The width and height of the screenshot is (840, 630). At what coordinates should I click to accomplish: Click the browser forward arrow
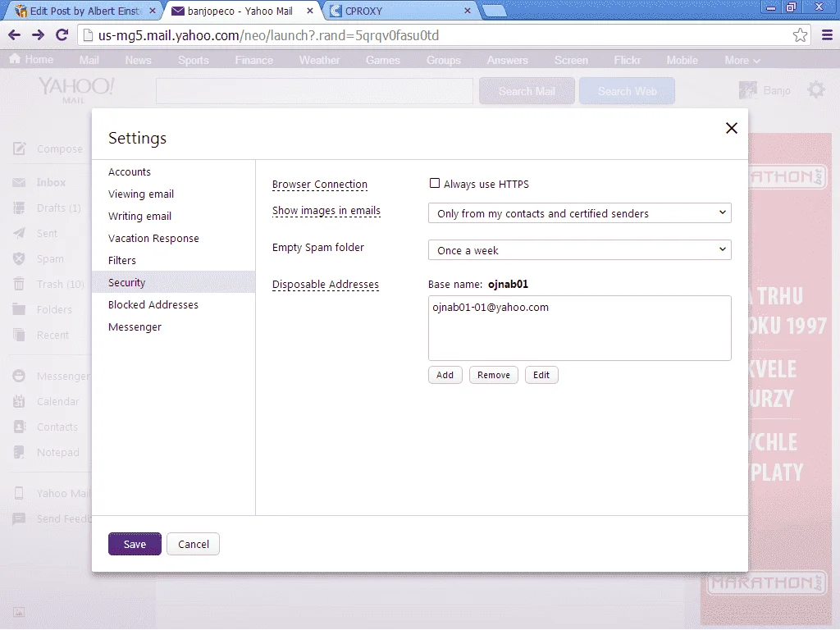[x=38, y=35]
